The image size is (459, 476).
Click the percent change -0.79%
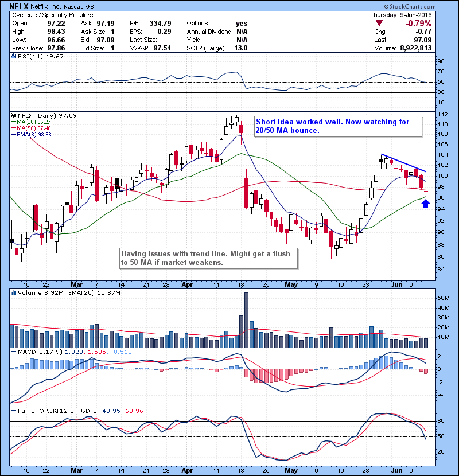tap(419, 24)
